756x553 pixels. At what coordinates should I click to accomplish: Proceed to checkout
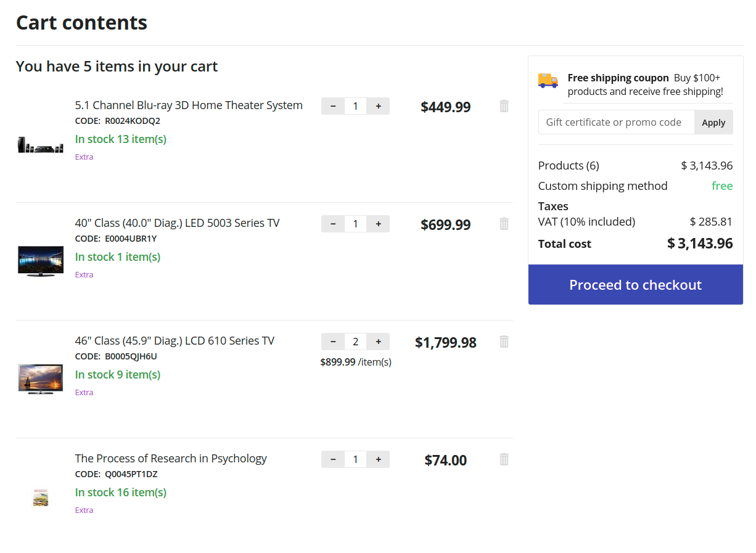click(x=636, y=285)
